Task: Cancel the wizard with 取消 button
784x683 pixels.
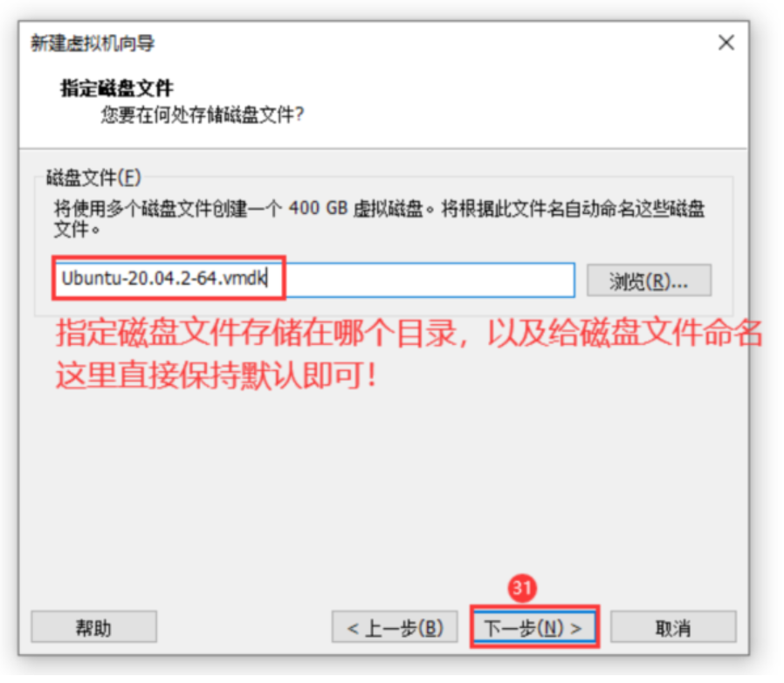Action: click(673, 627)
